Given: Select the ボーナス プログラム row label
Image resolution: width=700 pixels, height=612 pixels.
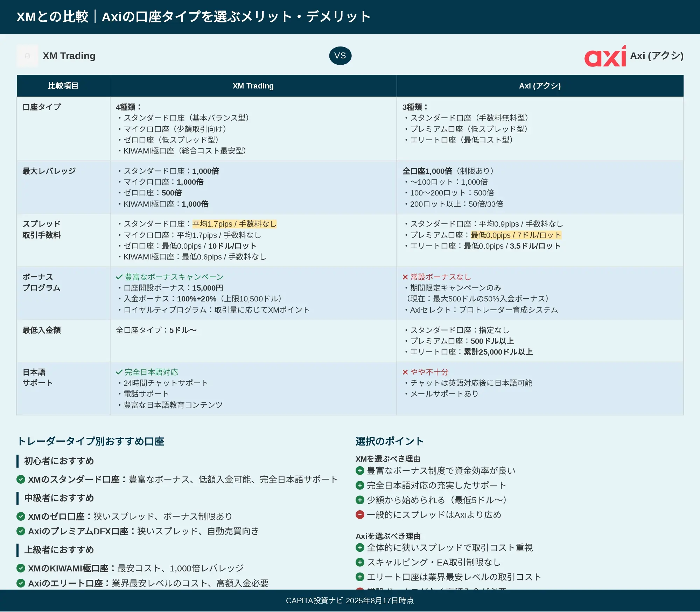Looking at the screenshot, I should [42, 282].
